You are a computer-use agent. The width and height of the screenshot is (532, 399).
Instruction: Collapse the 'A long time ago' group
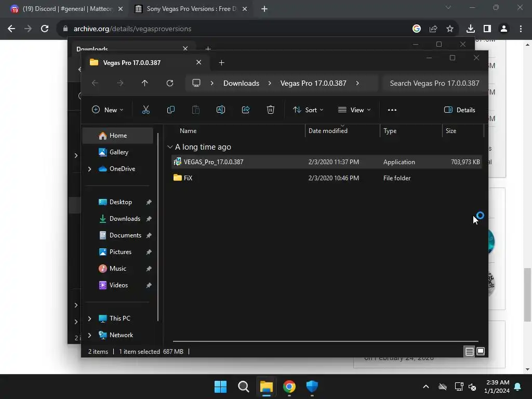coord(170,147)
